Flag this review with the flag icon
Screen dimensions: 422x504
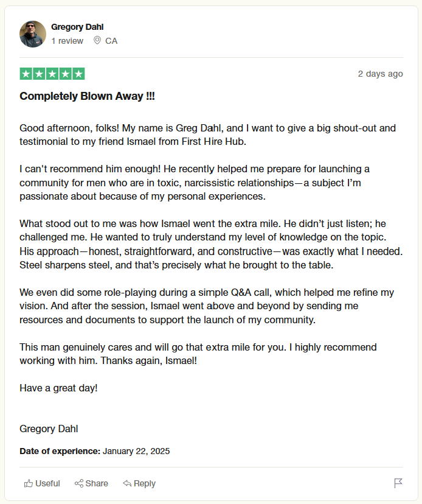click(398, 483)
